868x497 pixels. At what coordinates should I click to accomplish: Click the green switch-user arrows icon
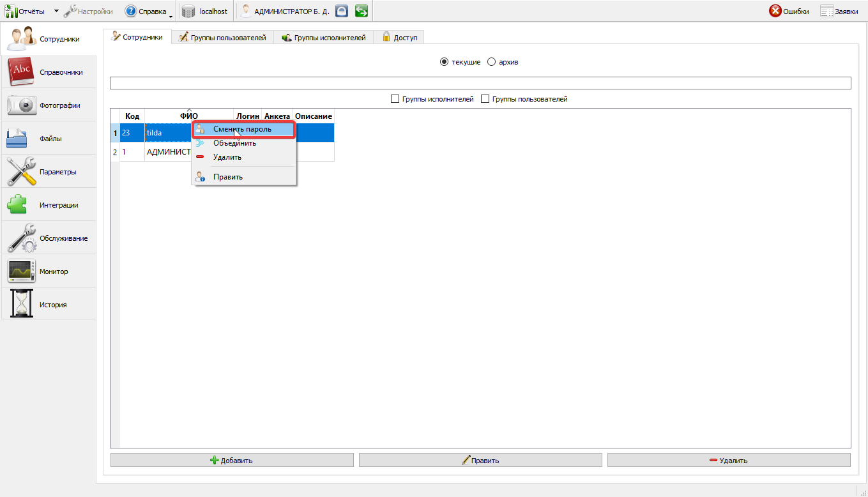[362, 11]
